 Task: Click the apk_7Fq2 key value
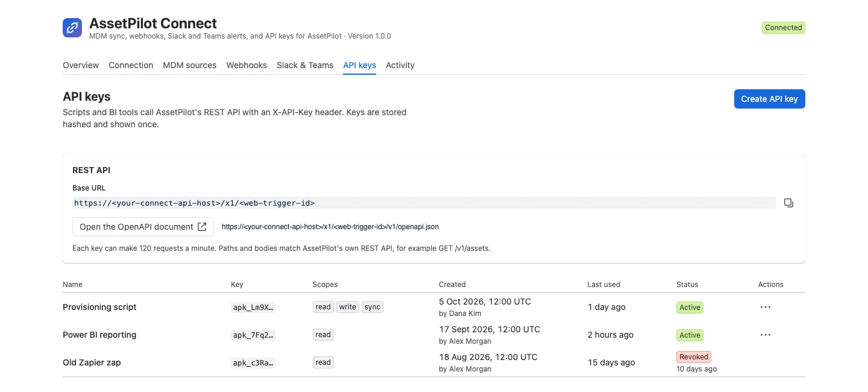click(x=253, y=335)
